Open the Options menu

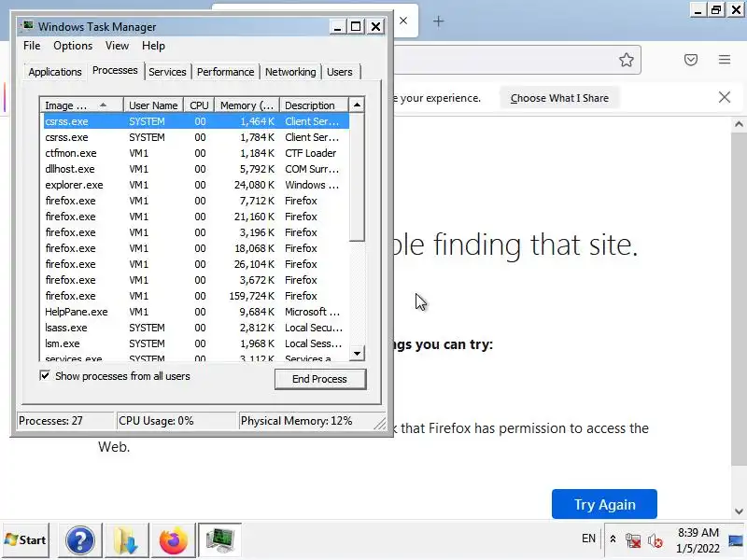[73, 46]
